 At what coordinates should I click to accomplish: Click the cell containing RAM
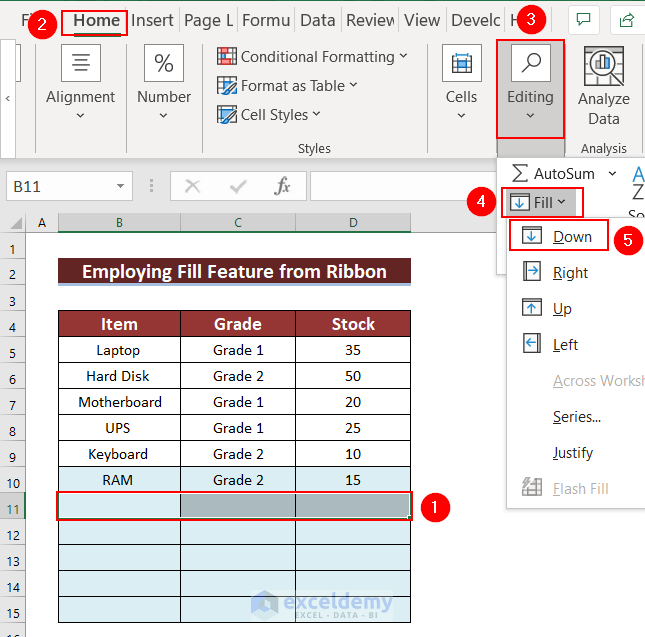[x=119, y=479]
